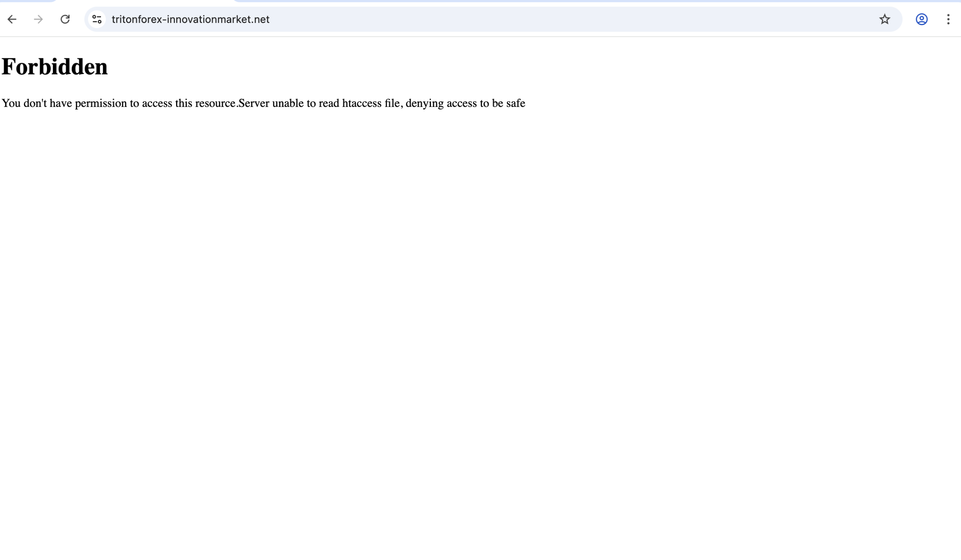Go back to the previous page
The width and height of the screenshot is (961, 560).
click(x=12, y=20)
